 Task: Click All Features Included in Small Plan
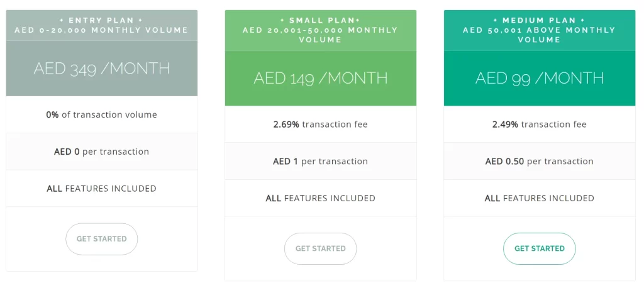tap(321, 198)
